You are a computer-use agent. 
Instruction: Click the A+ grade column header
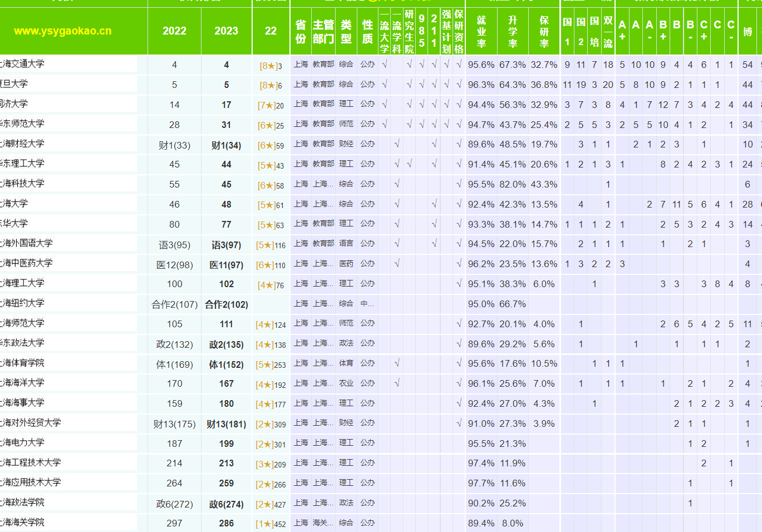(622, 31)
